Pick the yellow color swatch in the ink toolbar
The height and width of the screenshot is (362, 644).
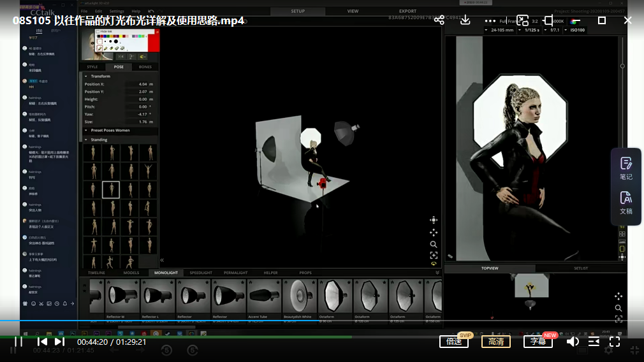121,36
